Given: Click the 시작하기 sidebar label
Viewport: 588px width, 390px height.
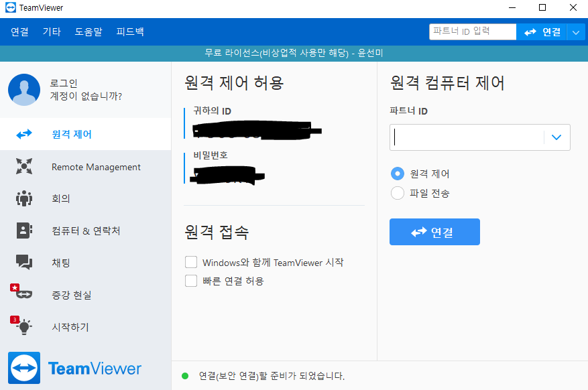Looking at the screenshot, I should [70, 327].
